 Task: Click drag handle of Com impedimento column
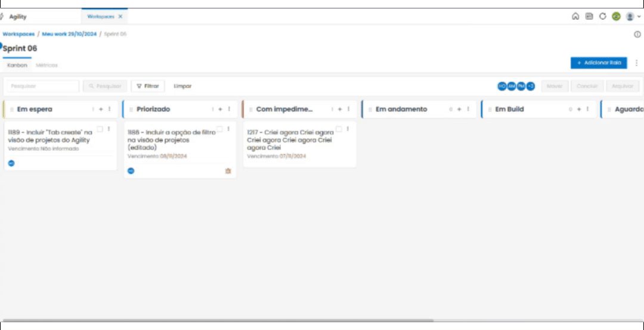pos(250,110)
